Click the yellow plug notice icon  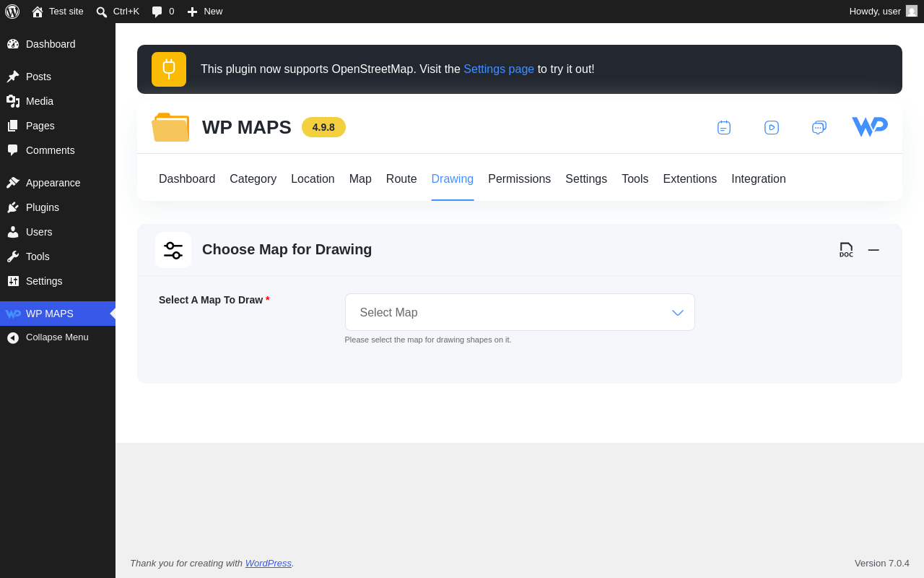pyautogui.click(x=169, y=69)
